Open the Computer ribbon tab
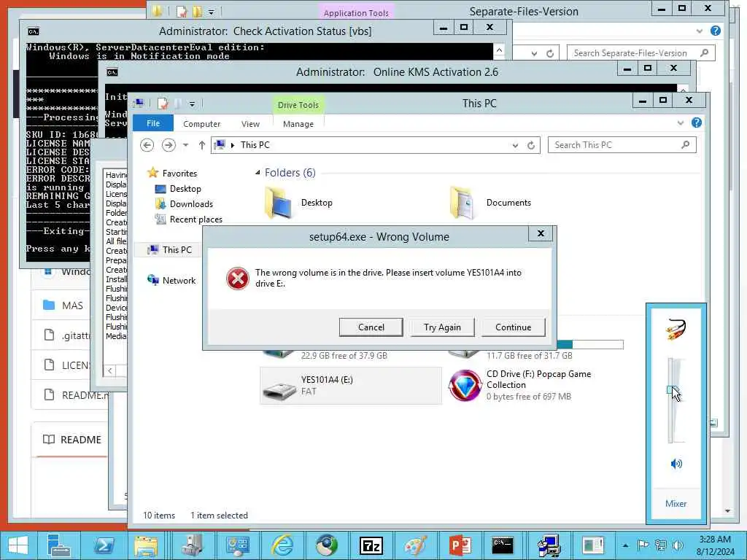Viewport: 747px width, 560px height. 201,124
